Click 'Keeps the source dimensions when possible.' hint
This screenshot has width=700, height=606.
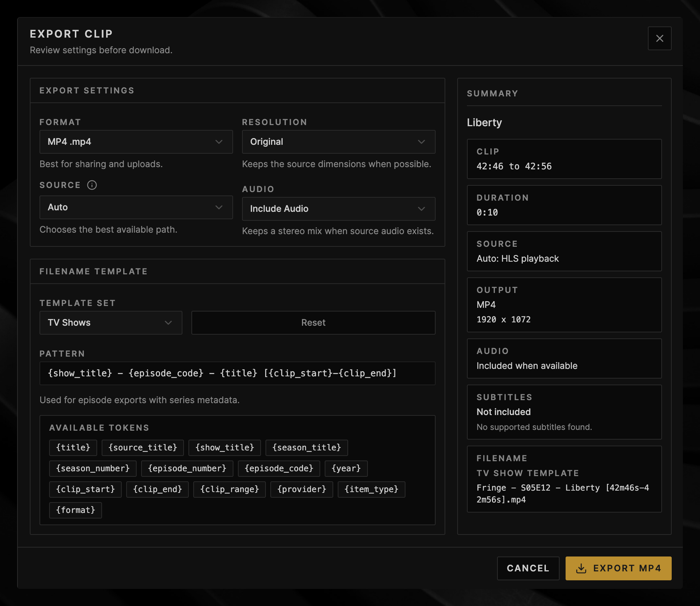coord(337,164)
